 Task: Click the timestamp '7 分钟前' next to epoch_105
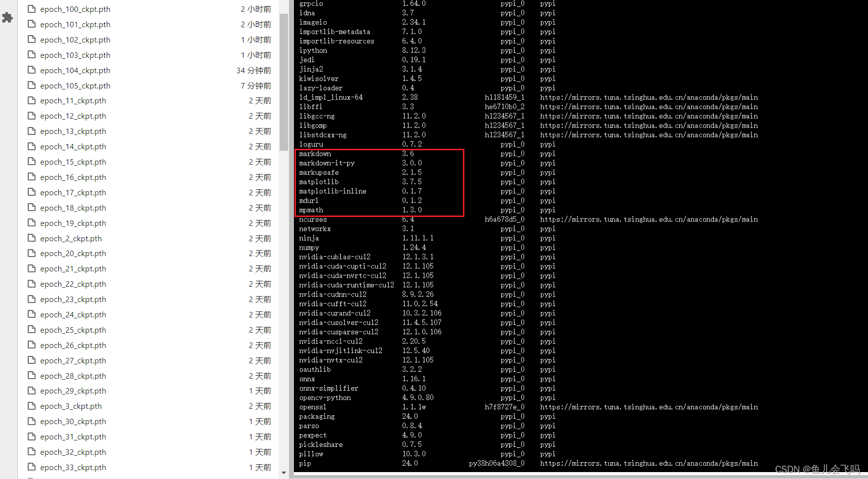(x=255, y=85)
